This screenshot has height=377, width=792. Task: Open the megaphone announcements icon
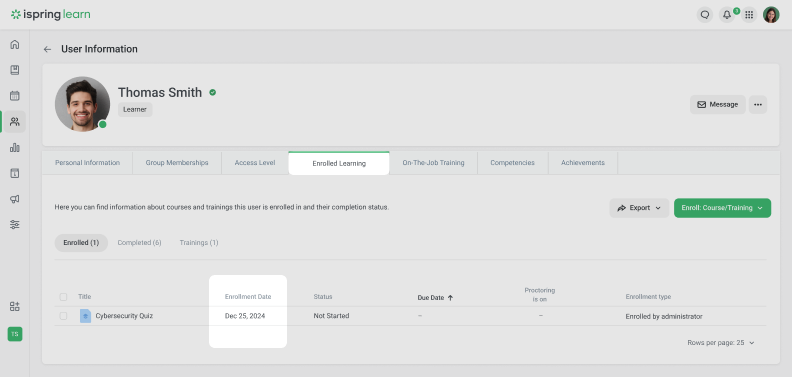[x=15, y=199]
